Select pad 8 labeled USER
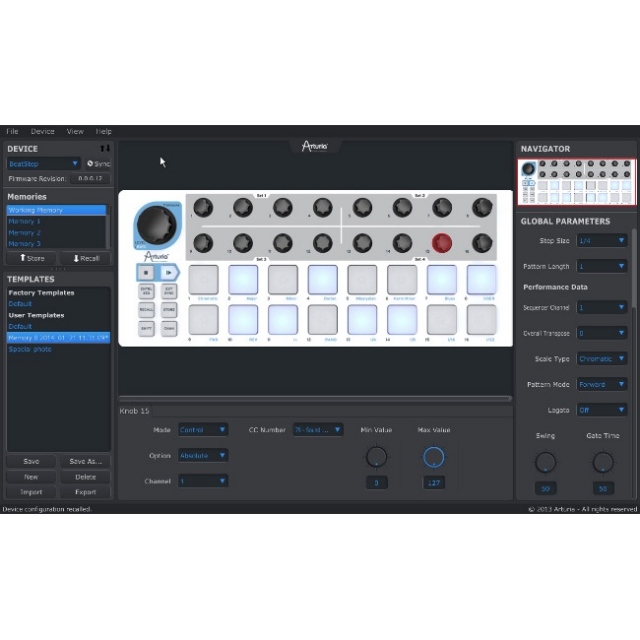The height and width of the screenshot is (640, 640). pos(482,280)
